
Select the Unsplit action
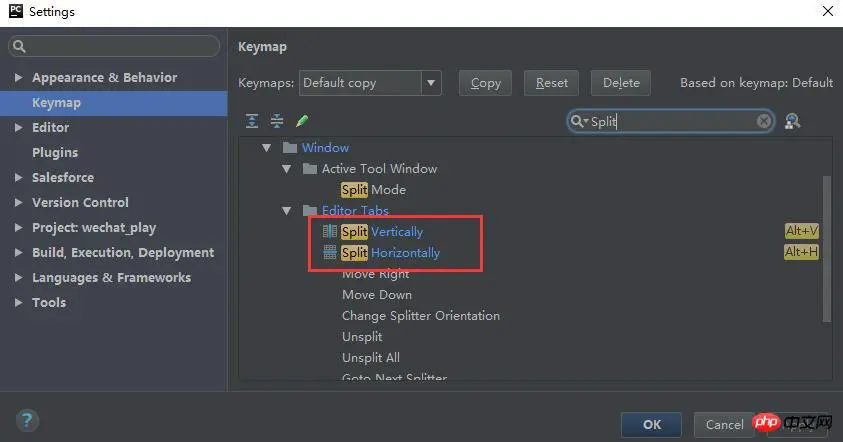tap(362, 337)
